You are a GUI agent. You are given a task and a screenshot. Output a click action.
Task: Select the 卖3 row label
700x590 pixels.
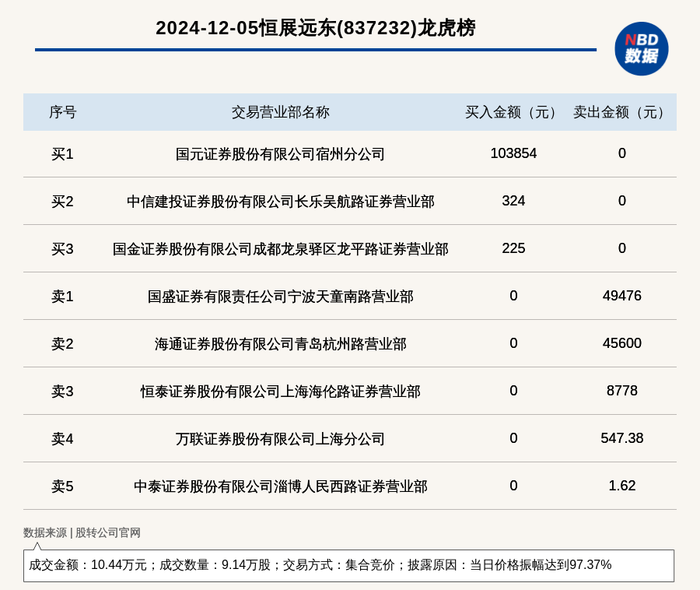tap(62, 392)
